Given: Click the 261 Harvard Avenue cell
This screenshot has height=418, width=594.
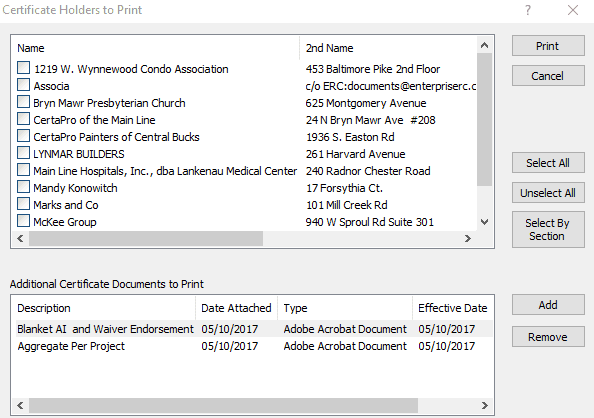Looking at the screenshot, I should coord(355,154).
